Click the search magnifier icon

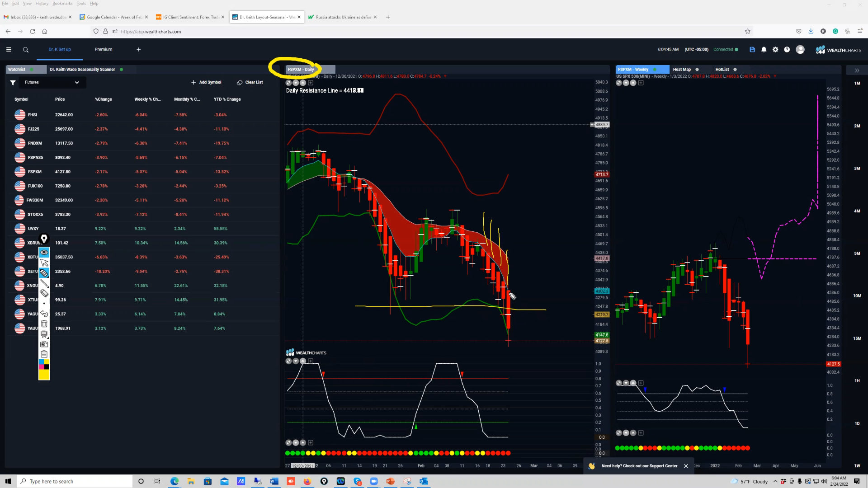click(26, 50)
